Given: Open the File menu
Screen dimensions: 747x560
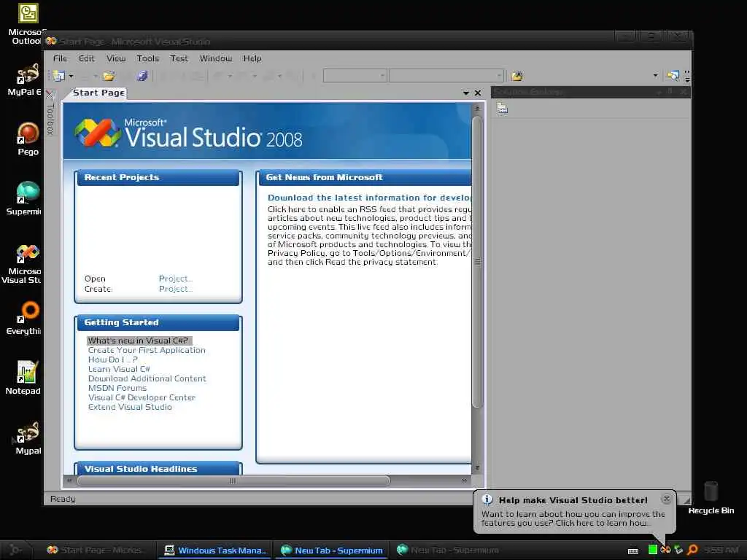Looking at the screenshot, I should [x=60, y=58].
